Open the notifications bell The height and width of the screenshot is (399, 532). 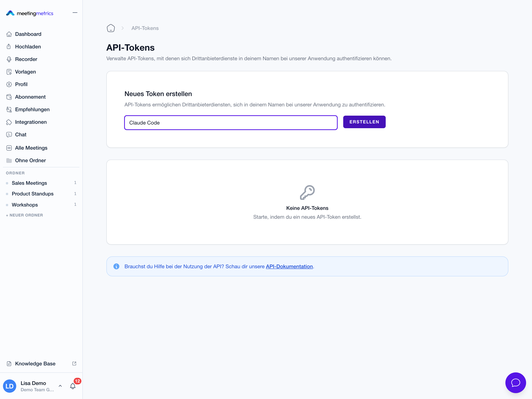pyautogui.click(x=73, y=386)
